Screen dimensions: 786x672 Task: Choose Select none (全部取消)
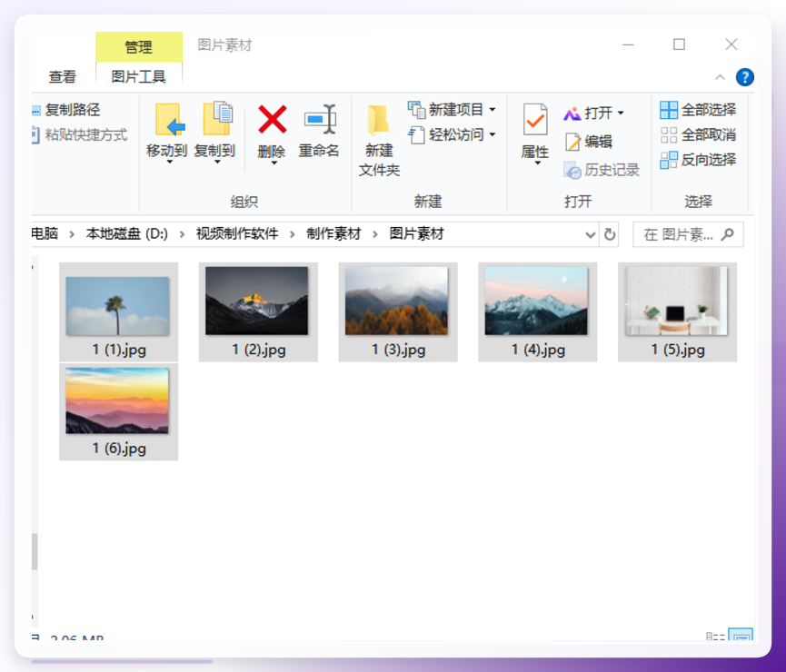pyautogui.click(x=698, y=134)
